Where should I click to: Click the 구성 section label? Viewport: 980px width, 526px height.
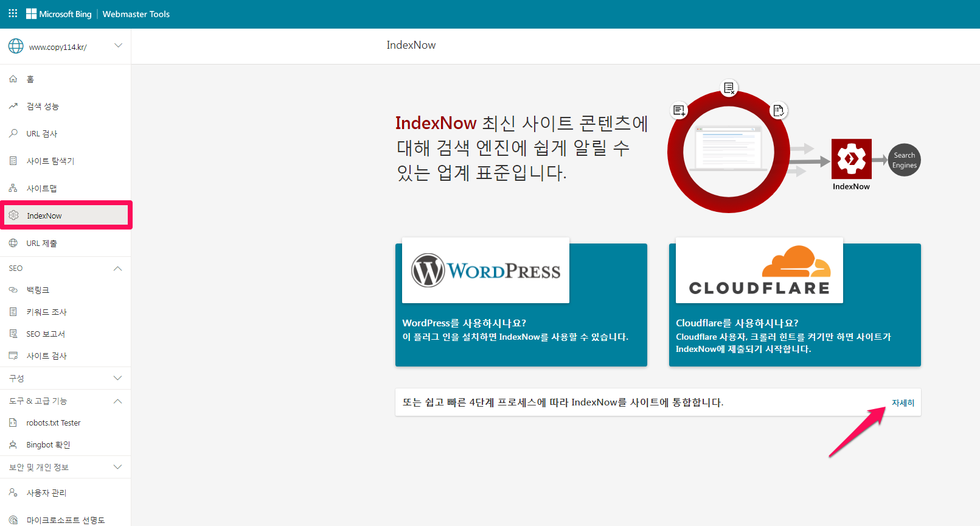pyautogui.click(x=16, y=378)
